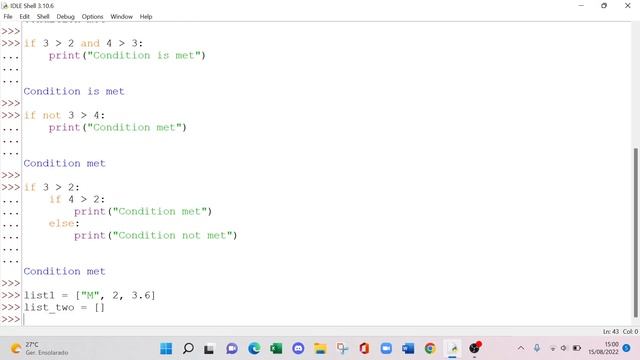This screenshot has width=640, height=360.
Task: Click the 'Condition is met' output line
Action: tap(74, 91)
